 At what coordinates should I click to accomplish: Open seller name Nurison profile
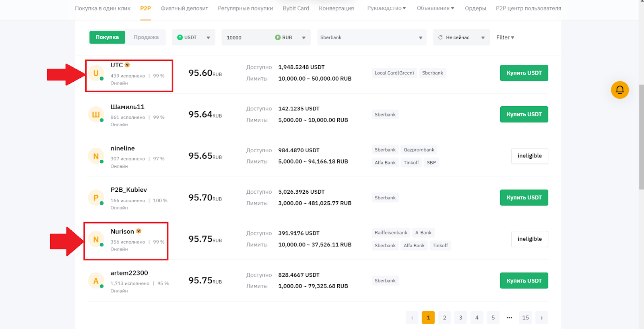pos(122,231)
